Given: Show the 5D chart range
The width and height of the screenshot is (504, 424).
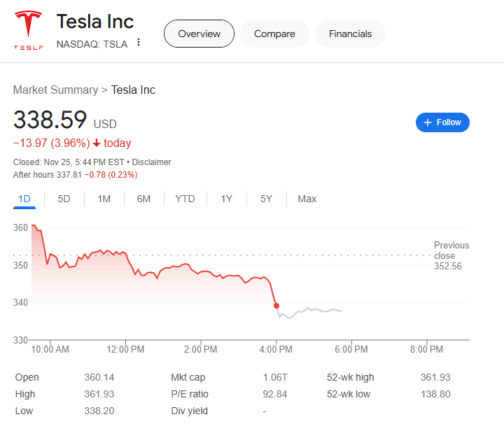Looking at the screenshot, I should click(x=64, y=199).
